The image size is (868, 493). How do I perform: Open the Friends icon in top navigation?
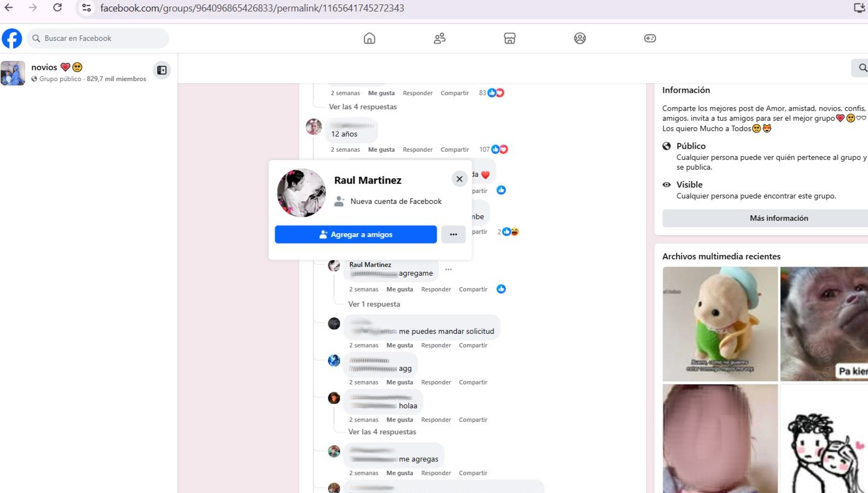[439, 39]
